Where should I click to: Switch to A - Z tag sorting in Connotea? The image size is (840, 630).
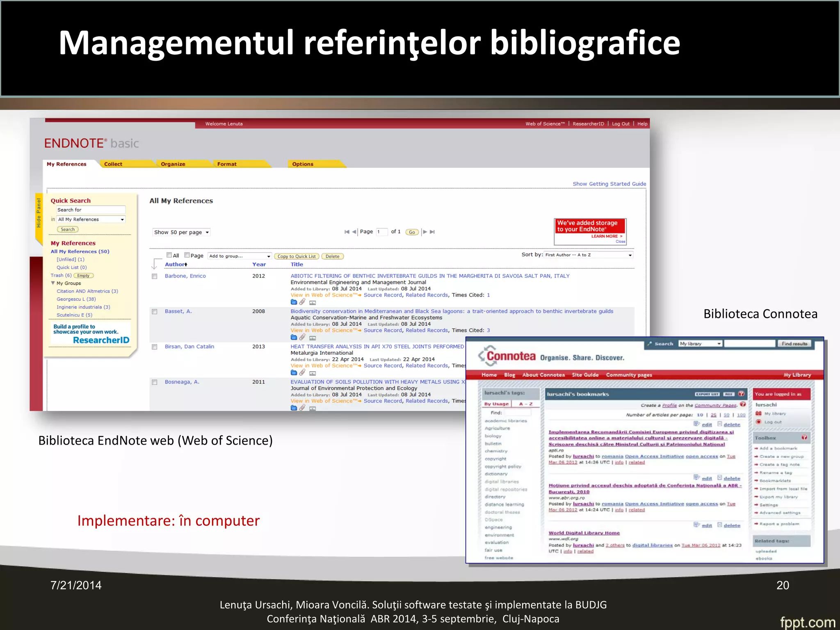(525, 404)
